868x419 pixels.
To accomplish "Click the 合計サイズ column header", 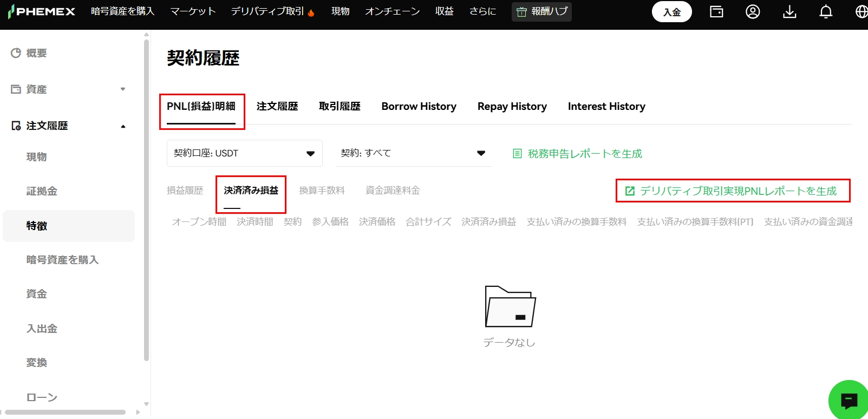I will (429, 222).
